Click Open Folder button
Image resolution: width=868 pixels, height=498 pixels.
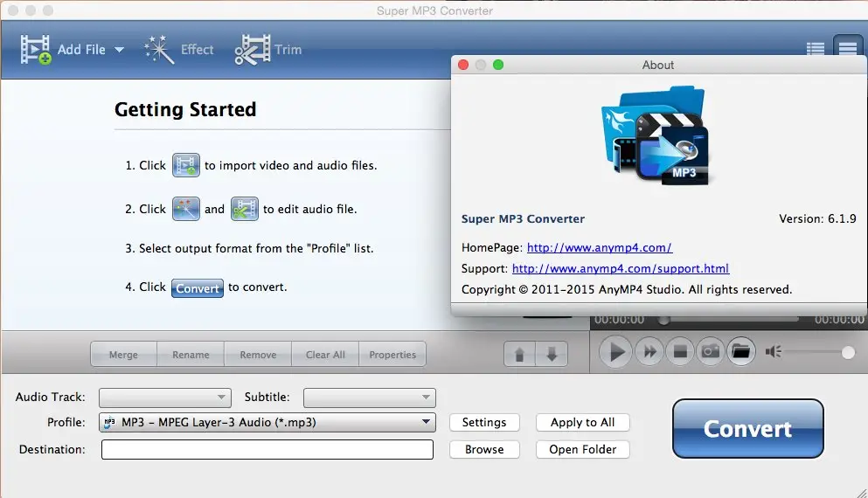click(x=582, y=449)
